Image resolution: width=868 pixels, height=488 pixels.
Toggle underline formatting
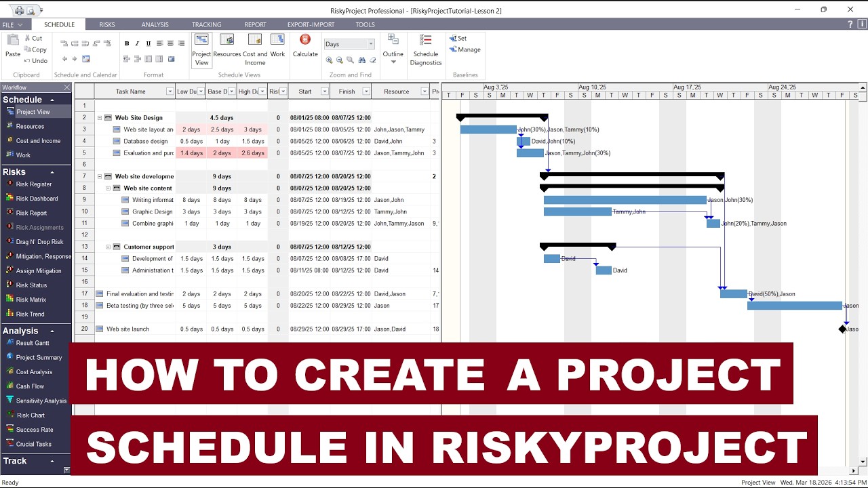coord(148,43)
